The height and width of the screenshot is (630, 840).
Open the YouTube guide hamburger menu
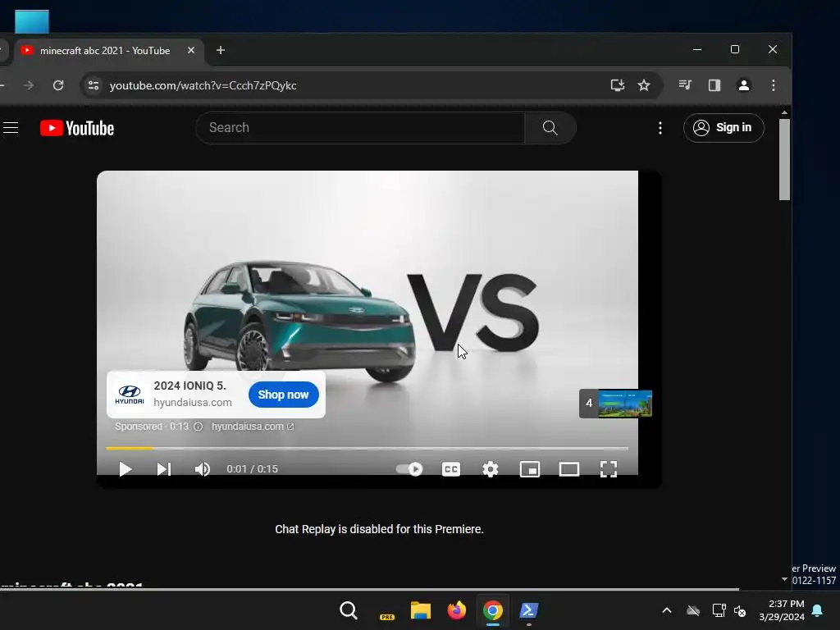point(11,127)
